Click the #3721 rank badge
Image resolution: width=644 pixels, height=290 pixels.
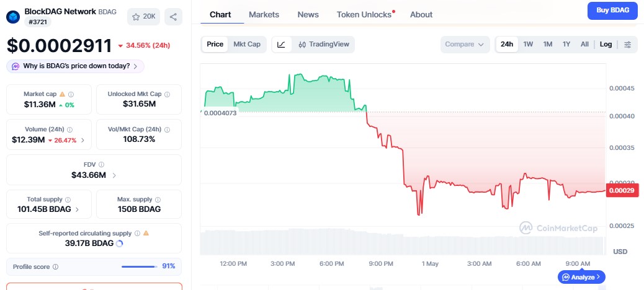click(38, 22)
